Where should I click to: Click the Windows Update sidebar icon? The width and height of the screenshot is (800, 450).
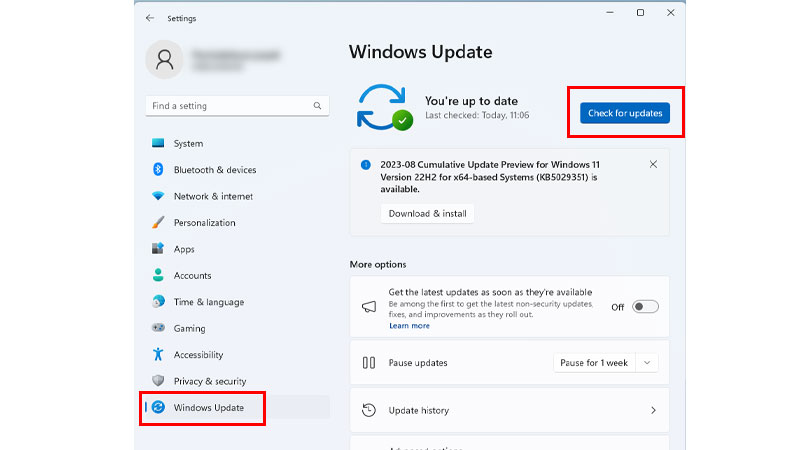click(x=158, y=407)
